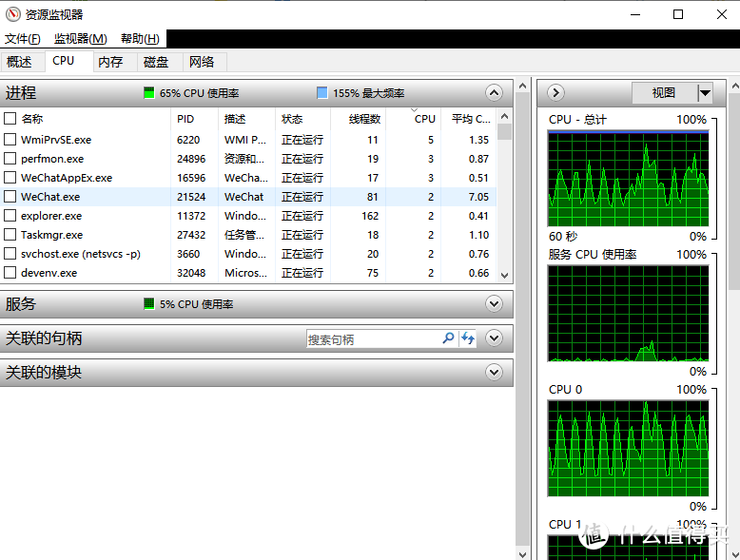Click the Resource Monitor app icon in title bar
740x560 pixels.
tap(12, 14)
